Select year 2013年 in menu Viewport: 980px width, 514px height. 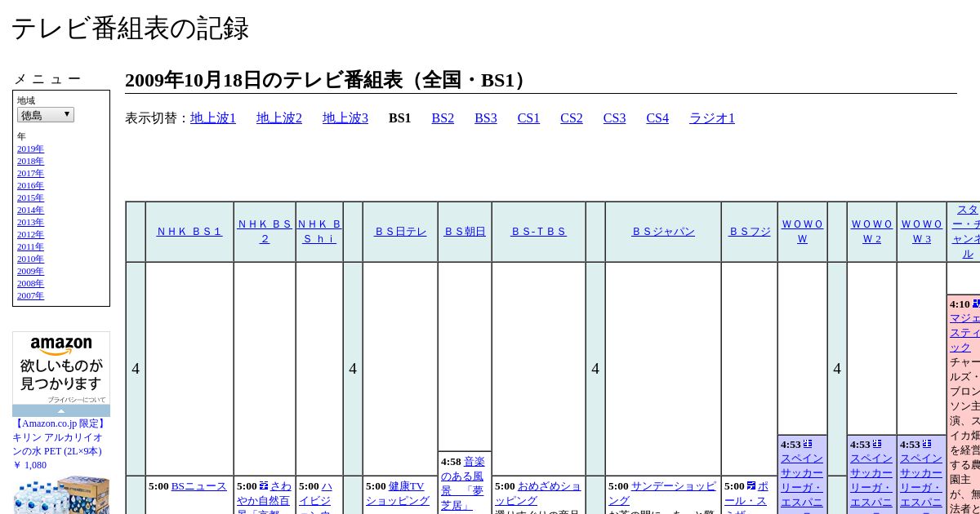click(x=30, y=223)
